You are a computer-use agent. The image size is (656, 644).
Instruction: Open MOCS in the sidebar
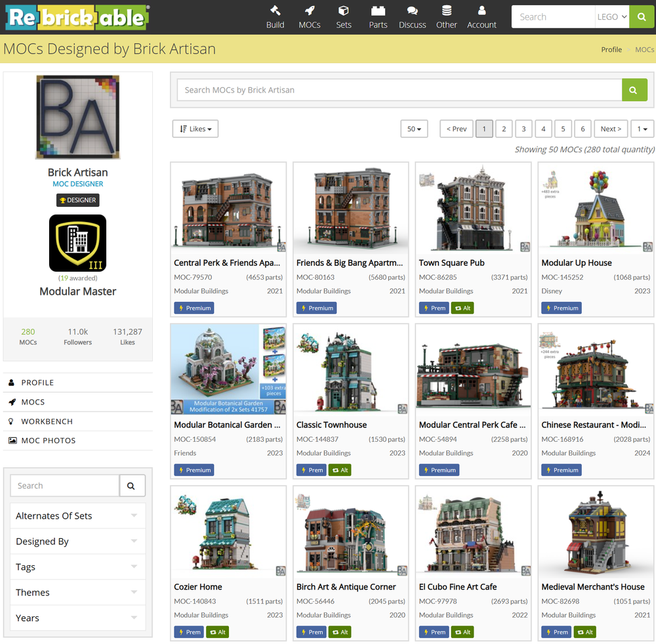(78, 402)
